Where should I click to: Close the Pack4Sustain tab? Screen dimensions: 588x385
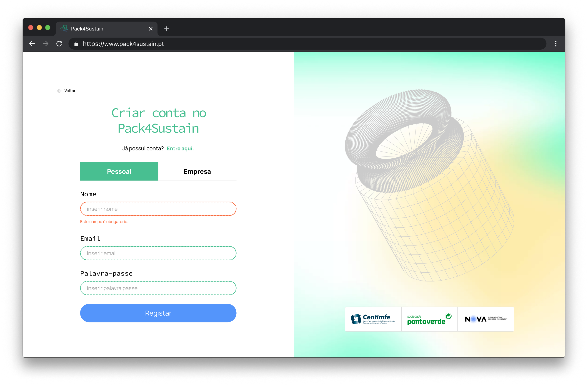click(x=151, y=29)
